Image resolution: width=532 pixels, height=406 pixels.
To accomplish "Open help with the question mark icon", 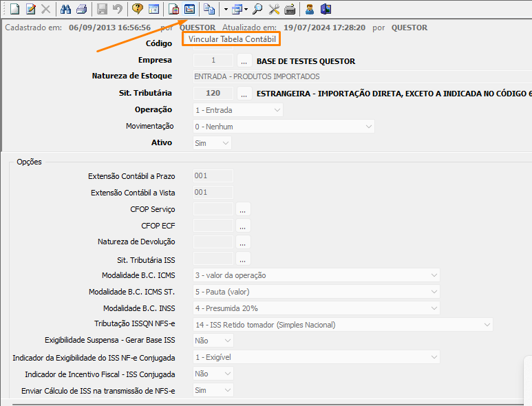I will point(138,9).
